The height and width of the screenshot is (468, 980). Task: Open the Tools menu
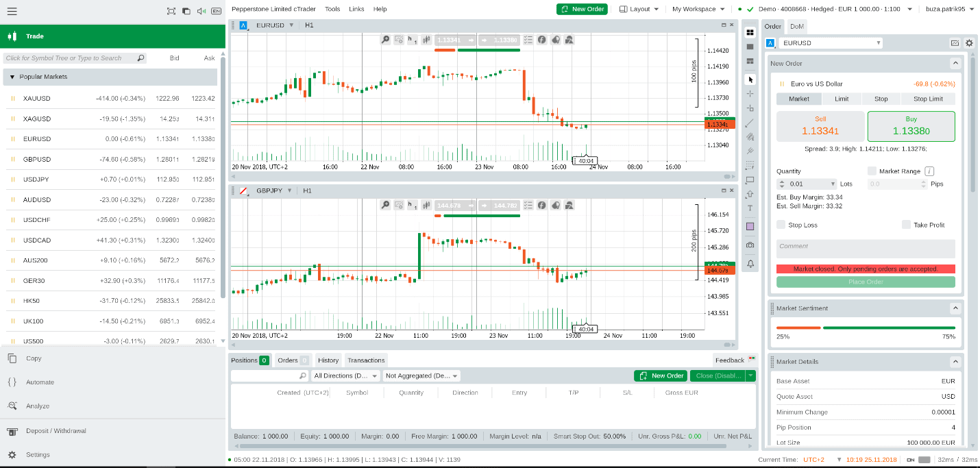pos(332,9)
